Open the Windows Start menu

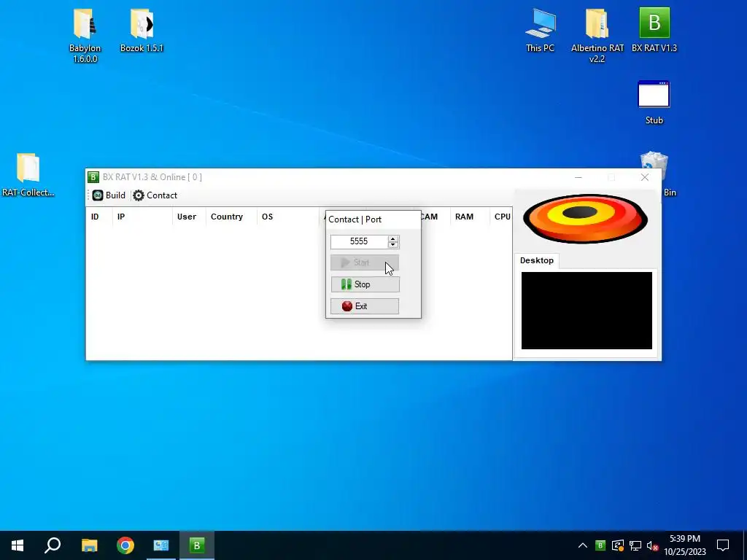(x=18, y=545)
